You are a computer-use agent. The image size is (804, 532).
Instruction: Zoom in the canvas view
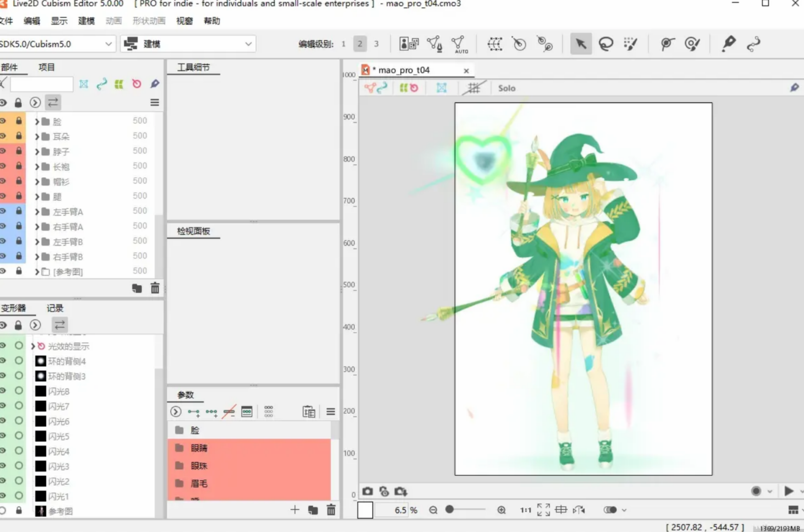(502, 510)
